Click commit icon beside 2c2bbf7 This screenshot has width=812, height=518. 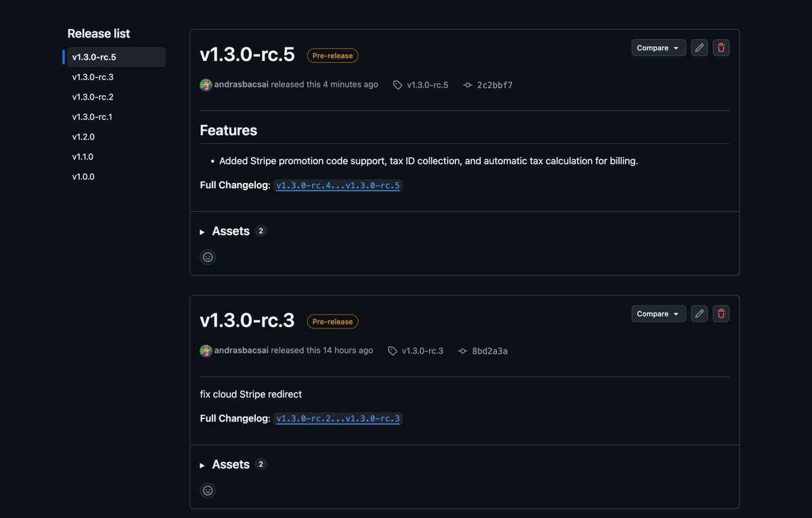pyautogui.click(x=468, y=85)
